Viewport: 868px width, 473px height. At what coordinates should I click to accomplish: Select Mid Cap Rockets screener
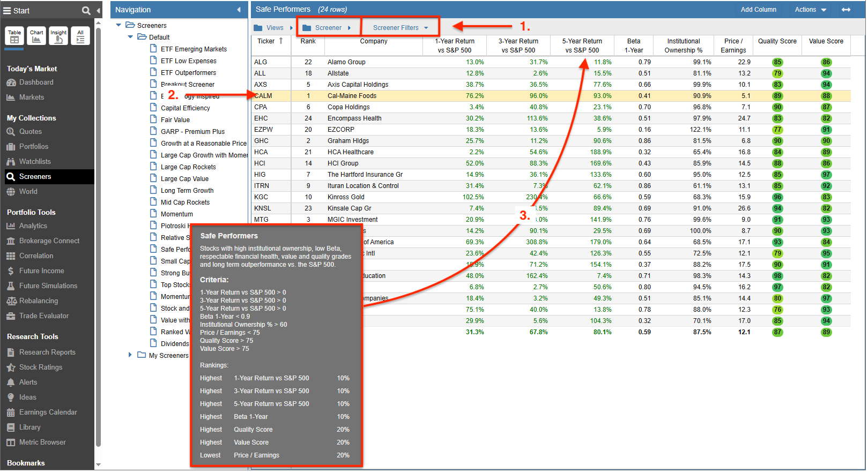(x=185, y=202)
